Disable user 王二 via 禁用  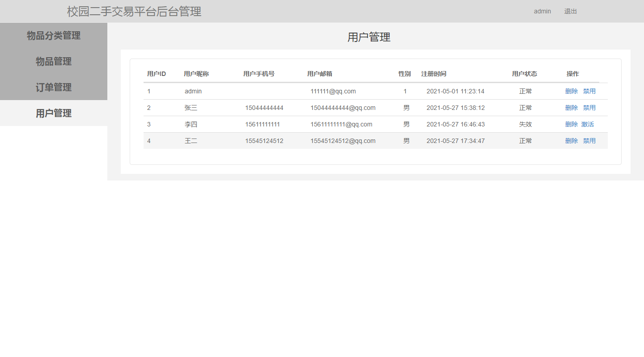coord(589,141)
